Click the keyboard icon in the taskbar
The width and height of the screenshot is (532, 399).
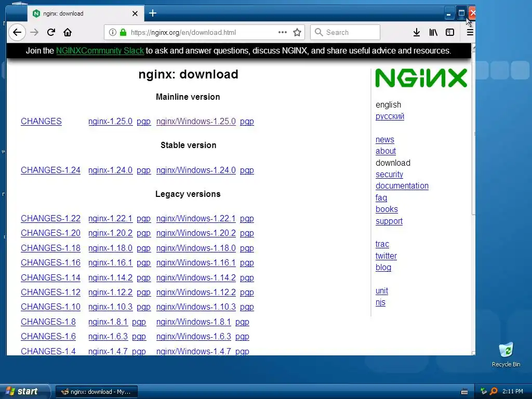464,392
